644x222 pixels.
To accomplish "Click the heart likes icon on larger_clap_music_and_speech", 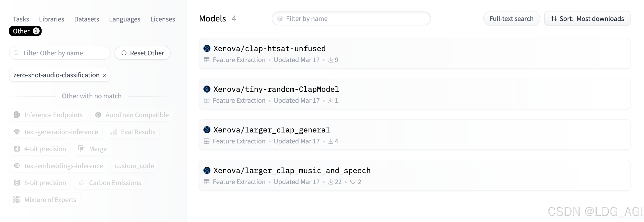I will (353, 182).
